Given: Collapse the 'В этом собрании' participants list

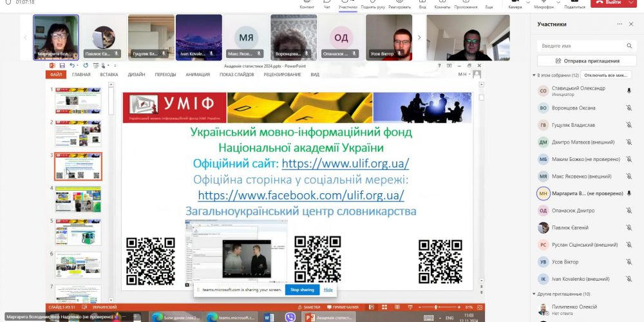Looking at the screenshot, I should point(534,75).
